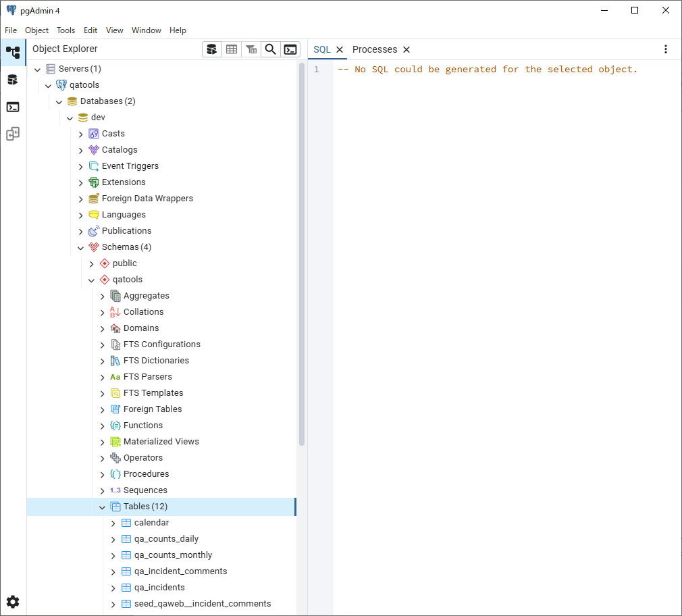Click the Event Triggers node icon
This screenshot has height=616, width=682.
click(x=93, y=166)
